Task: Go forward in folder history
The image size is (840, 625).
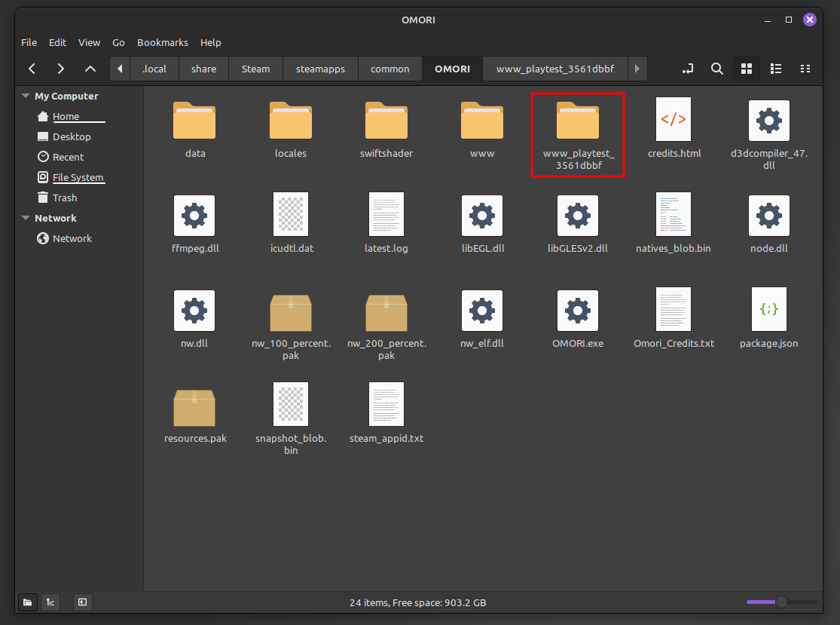Action: tap(60, 69)
